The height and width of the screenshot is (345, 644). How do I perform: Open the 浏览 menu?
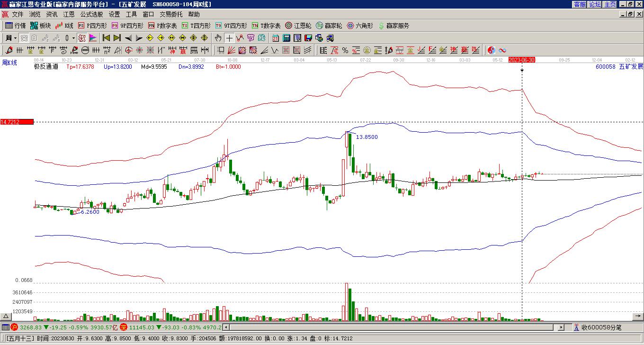[35, 15]
